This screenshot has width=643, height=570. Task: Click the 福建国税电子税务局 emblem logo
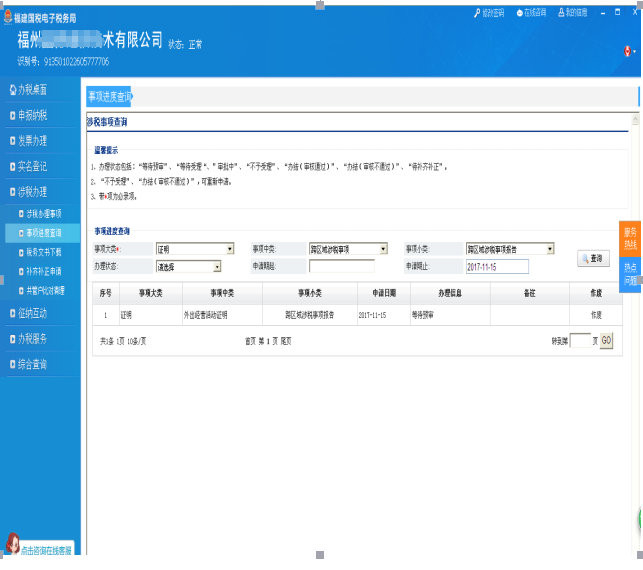pos(8,17)
